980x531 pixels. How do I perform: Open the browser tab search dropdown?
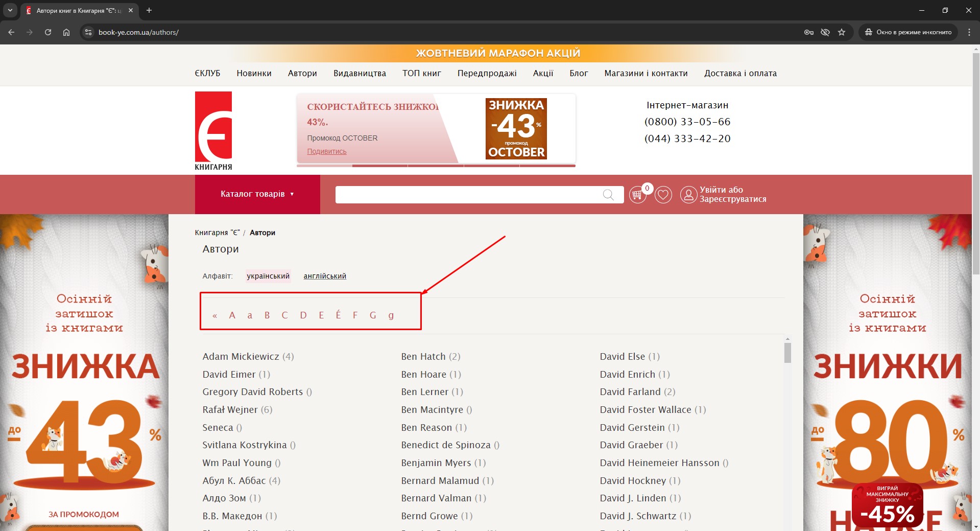10,10
